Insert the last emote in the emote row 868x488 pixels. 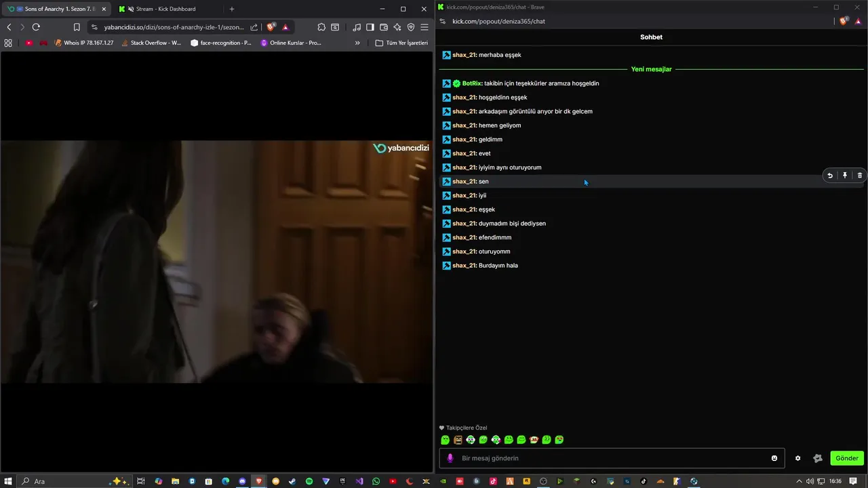pos(559,440)
